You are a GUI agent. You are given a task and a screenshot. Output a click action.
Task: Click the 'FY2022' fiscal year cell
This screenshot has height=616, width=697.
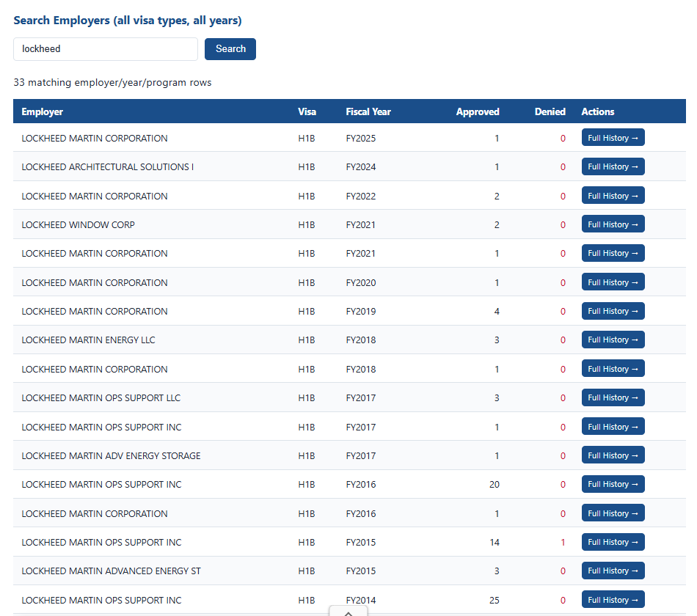[361, 196]
